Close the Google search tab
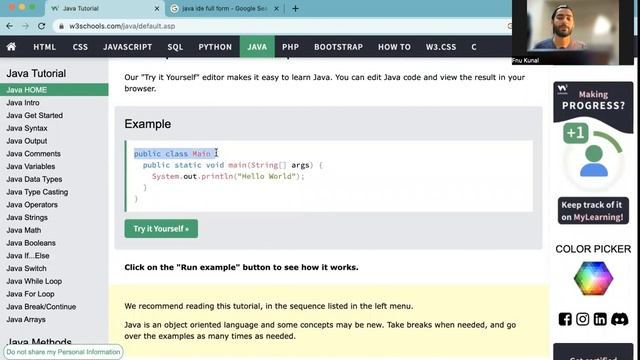640x360 pixels. pyautogui.click(x=276, y=8)
